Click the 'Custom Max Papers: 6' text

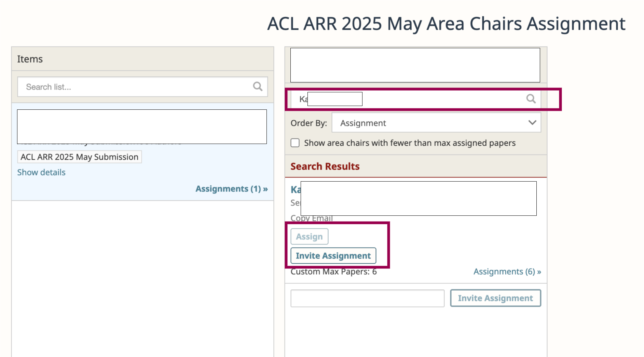point(333,272)
